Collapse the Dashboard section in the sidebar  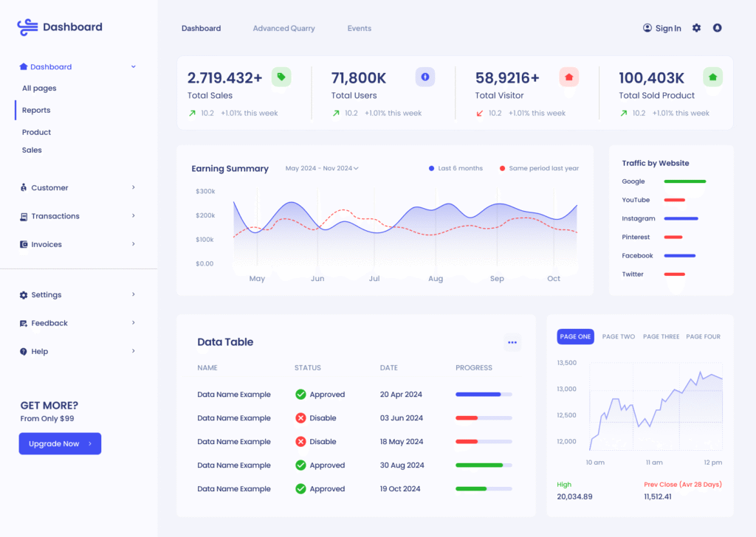pos(133,66)
